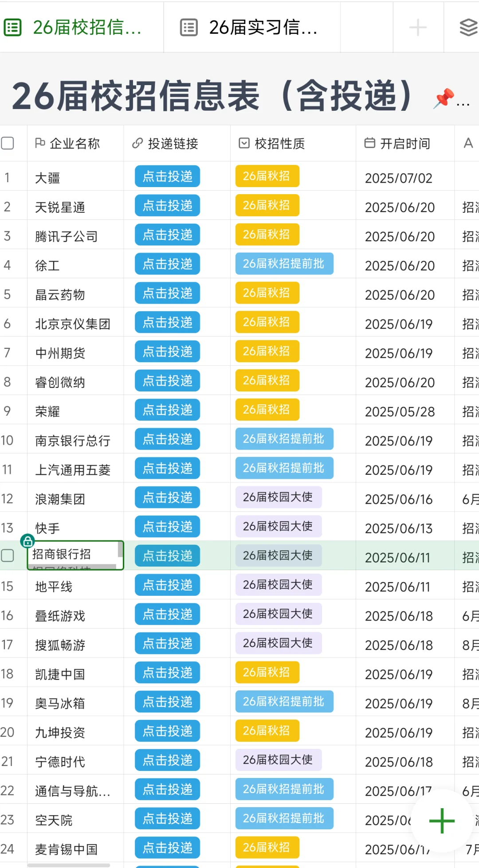The width and height of the screenshot is (479, 868).
Task: Click the link icon in 投递链接 header
Action: click(137, 143)
